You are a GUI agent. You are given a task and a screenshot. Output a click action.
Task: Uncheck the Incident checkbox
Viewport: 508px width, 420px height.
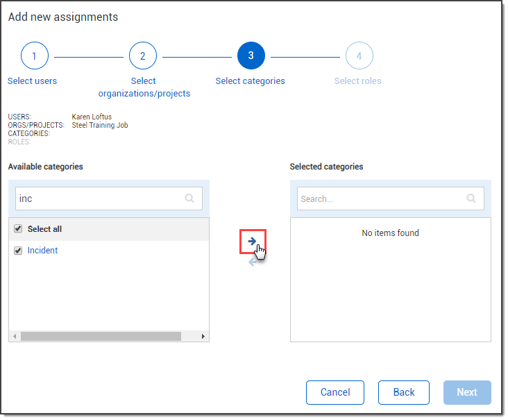pos(19,251)
